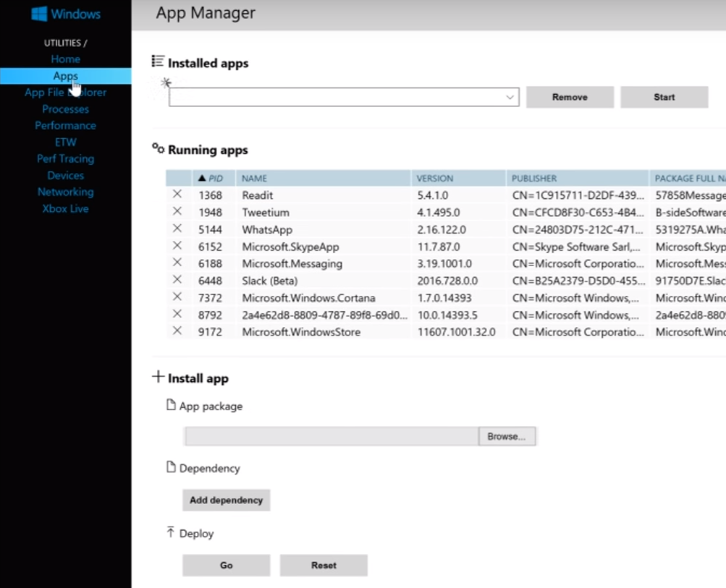
Task: Click the Start button
Action: point(664,97)
